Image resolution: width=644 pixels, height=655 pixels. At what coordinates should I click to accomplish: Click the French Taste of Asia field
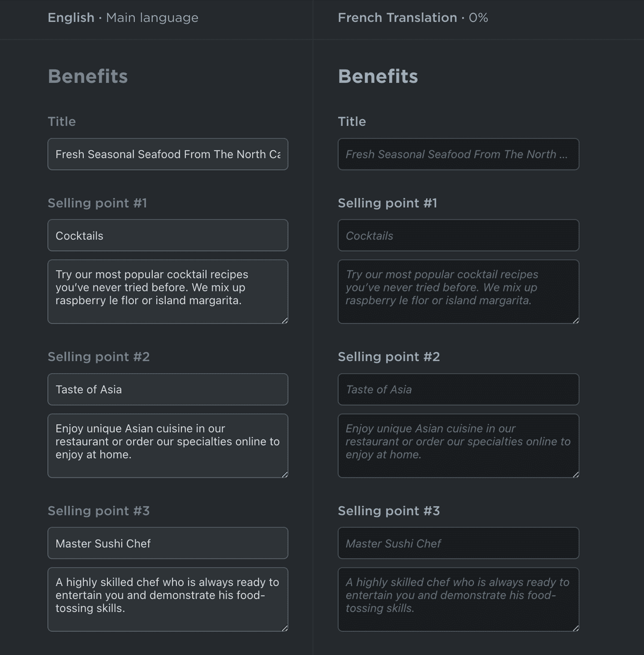pyautogui.click(x=458, y=389)
